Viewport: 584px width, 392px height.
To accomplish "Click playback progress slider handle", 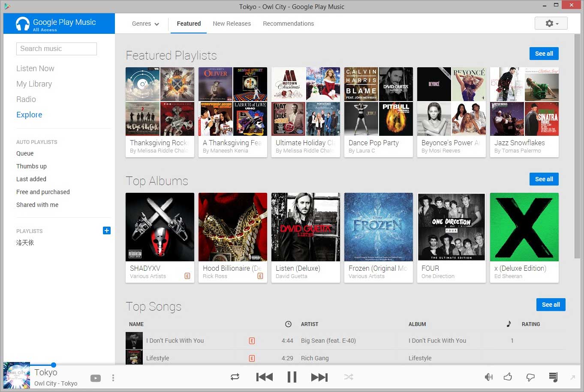I will tap(54, 365).
